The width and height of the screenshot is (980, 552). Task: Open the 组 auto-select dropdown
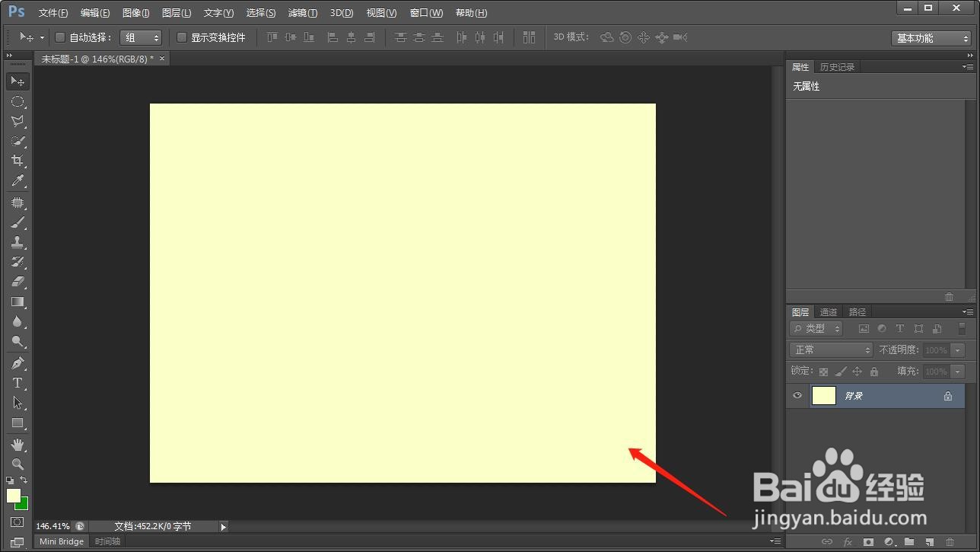pyautogui.click(x=141, y=37)
